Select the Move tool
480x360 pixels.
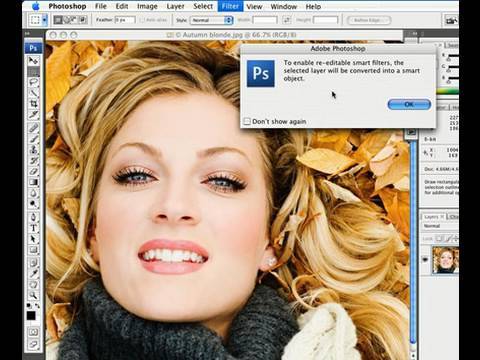pos(33,61)
